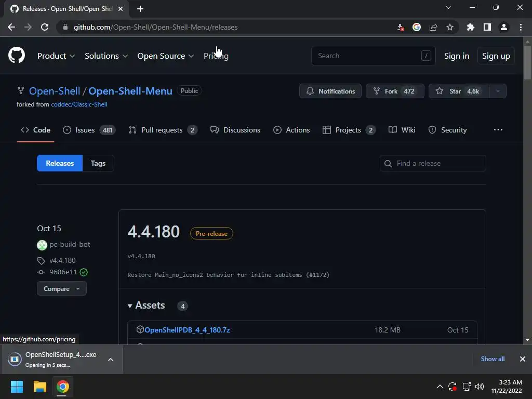Click the download blocked icon in address bar
Viewport: 532px width, 399px height.
point(401,27)
